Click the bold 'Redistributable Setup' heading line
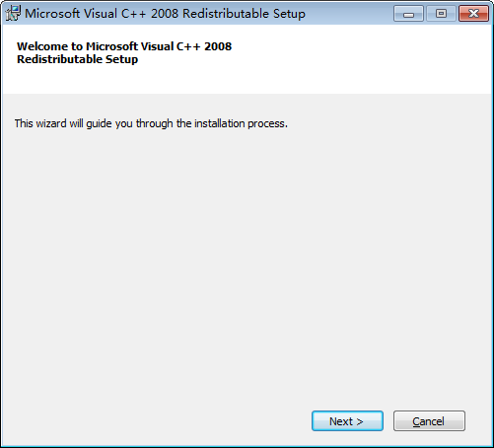This screenshot has width=494, height=448. (x=78, y=59)
